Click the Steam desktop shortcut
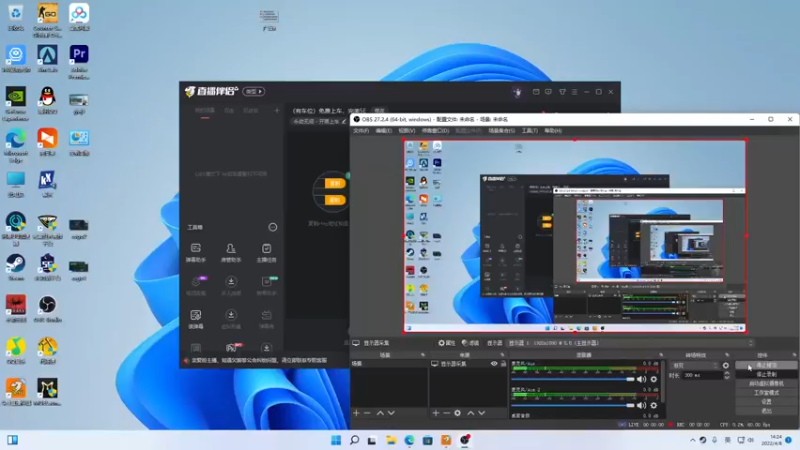 [x=16, y=267]
